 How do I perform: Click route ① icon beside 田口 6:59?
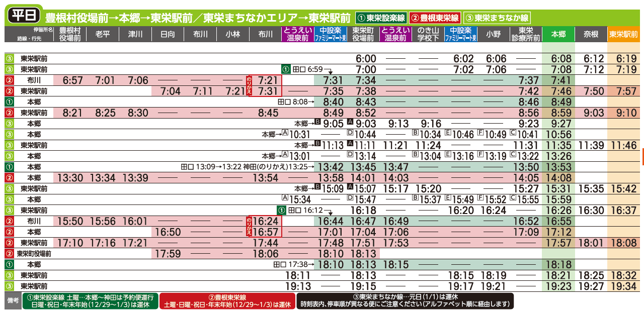coord(285,69)
